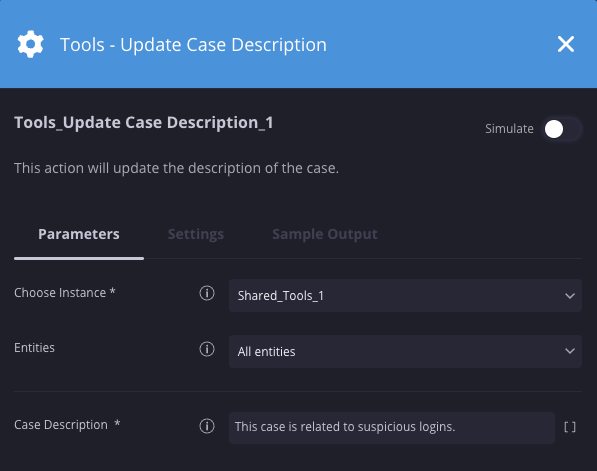Open the All entities dropdown
Screen dimensions: 597x471
tap(405, 351)
